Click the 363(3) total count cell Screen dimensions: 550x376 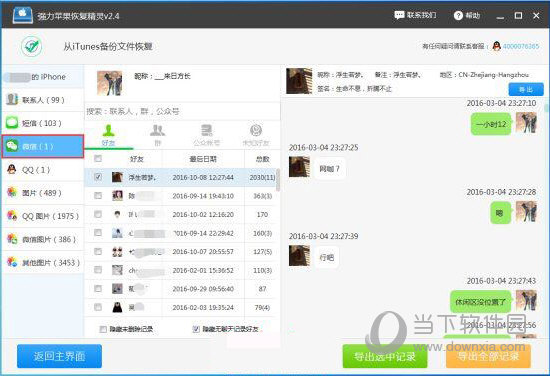pyautogui.click(x=262, y=196)
